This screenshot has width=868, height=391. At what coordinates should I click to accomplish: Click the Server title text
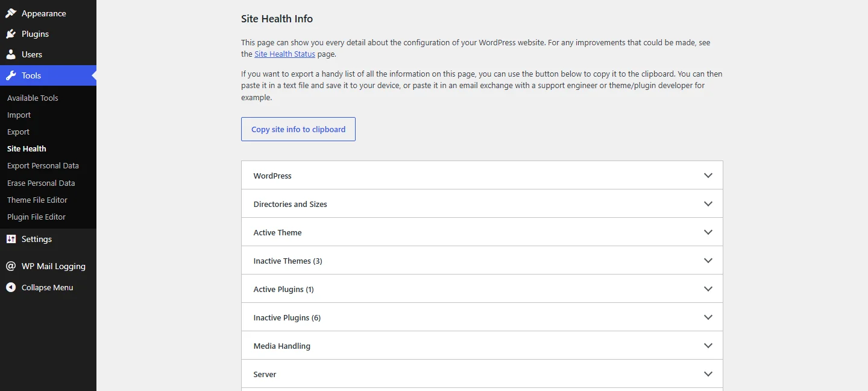265,374
